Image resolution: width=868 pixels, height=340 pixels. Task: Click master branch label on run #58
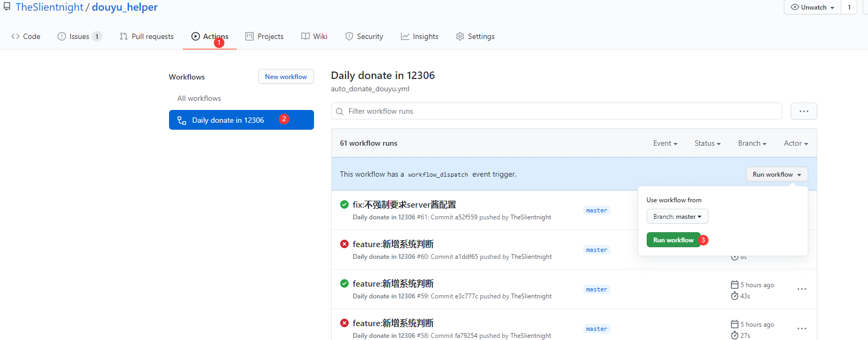click(x=597, y=329)
